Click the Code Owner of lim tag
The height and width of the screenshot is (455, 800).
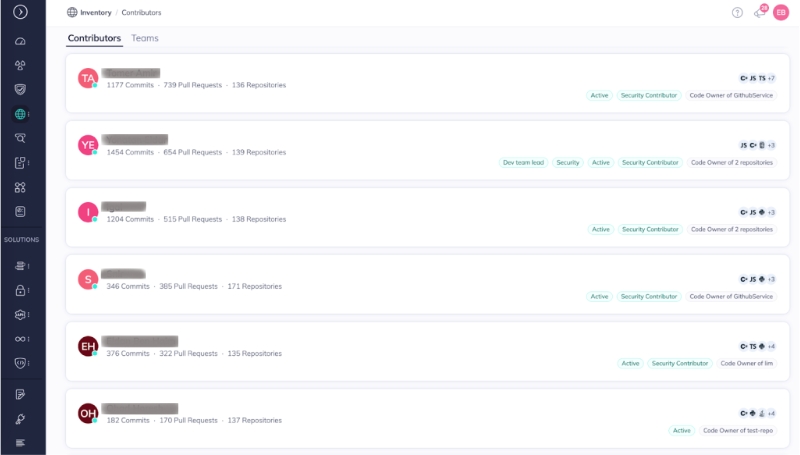pos(747,363)
